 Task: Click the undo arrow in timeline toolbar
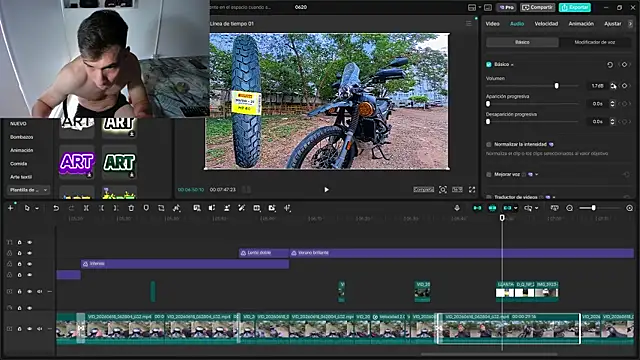click(x=56, y=208)
